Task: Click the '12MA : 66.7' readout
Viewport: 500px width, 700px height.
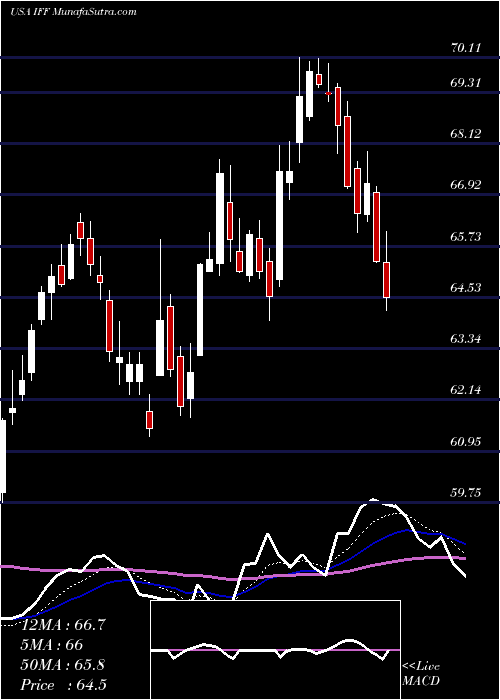Action: 64,625
